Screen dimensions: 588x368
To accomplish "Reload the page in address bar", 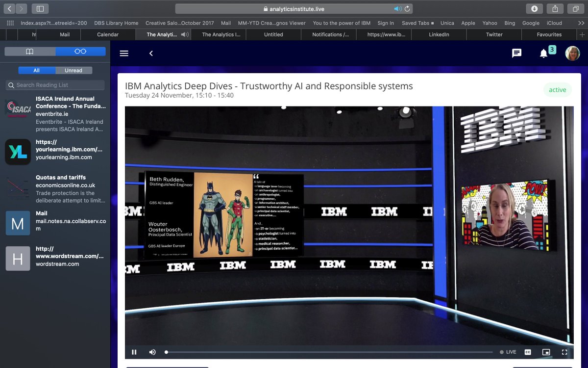I will [x=407, y=9].
